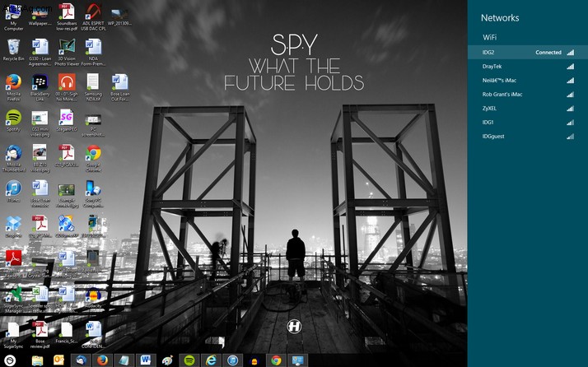Click the IDG2 signal strength bars
This screenshot has height=367, width=588.
571,53
